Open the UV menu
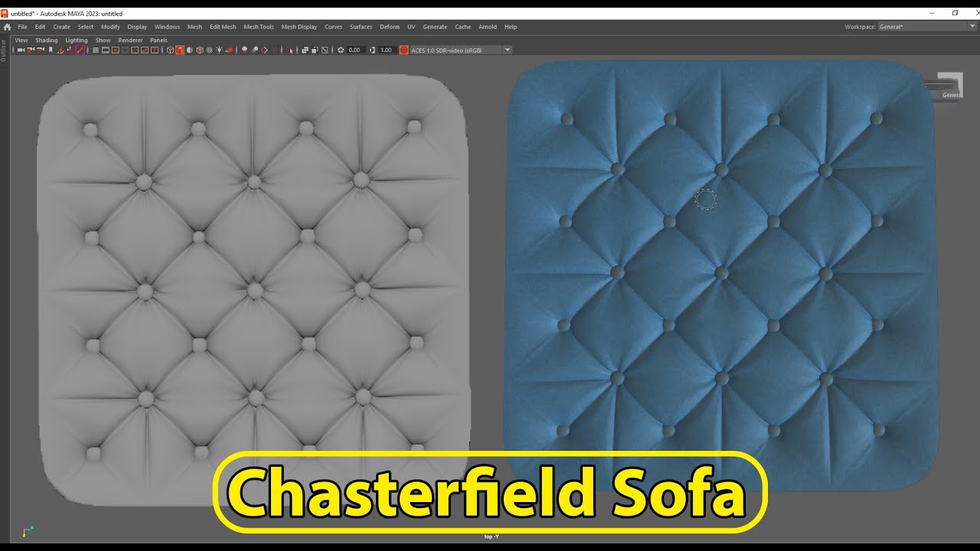This screenshot has width=980, height=551. (x=411, y=27)
